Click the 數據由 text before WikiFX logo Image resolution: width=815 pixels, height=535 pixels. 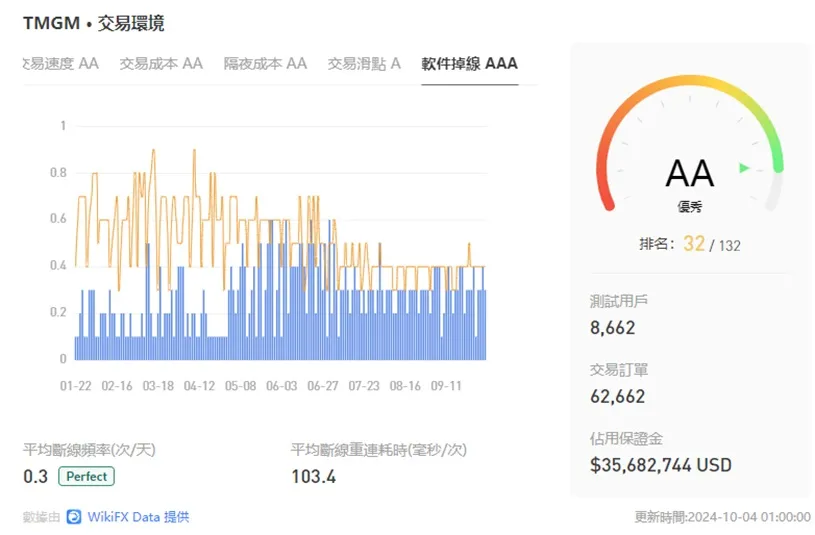click(x=42, y=517)
